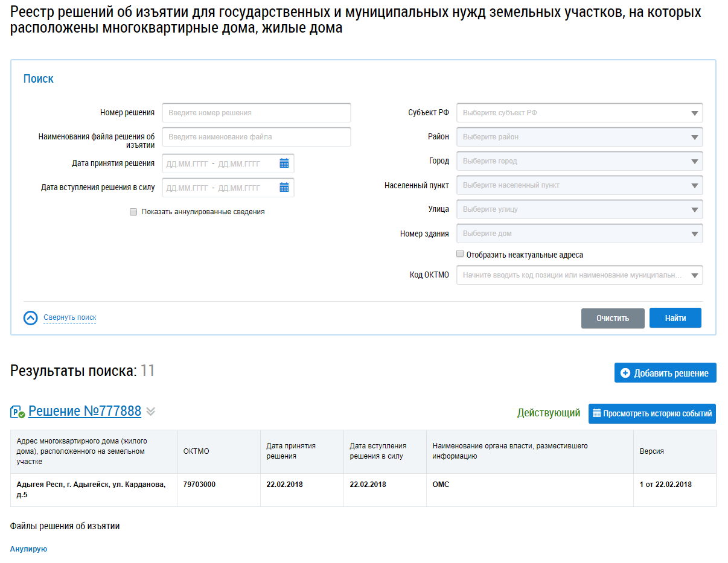Open the Населенный пункт dropdown

tap(580, 185)
